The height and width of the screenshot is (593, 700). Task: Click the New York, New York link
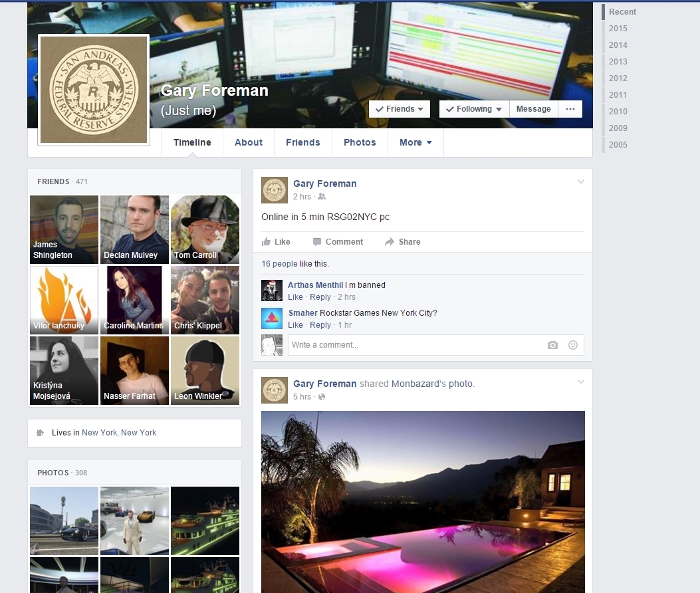coord(119,433)
